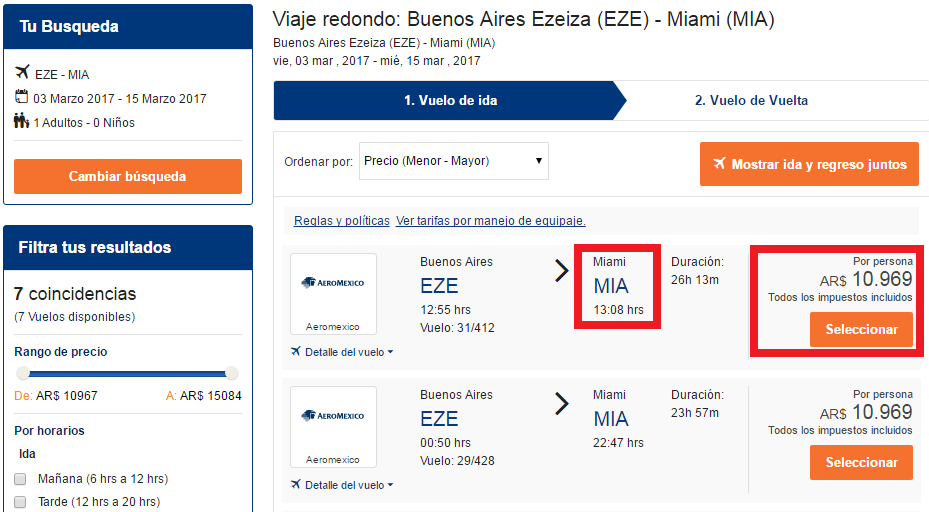Click the first Aeromexico airline logo
The width and height of the screenshot is (929, 512).
tap(333, 283)
